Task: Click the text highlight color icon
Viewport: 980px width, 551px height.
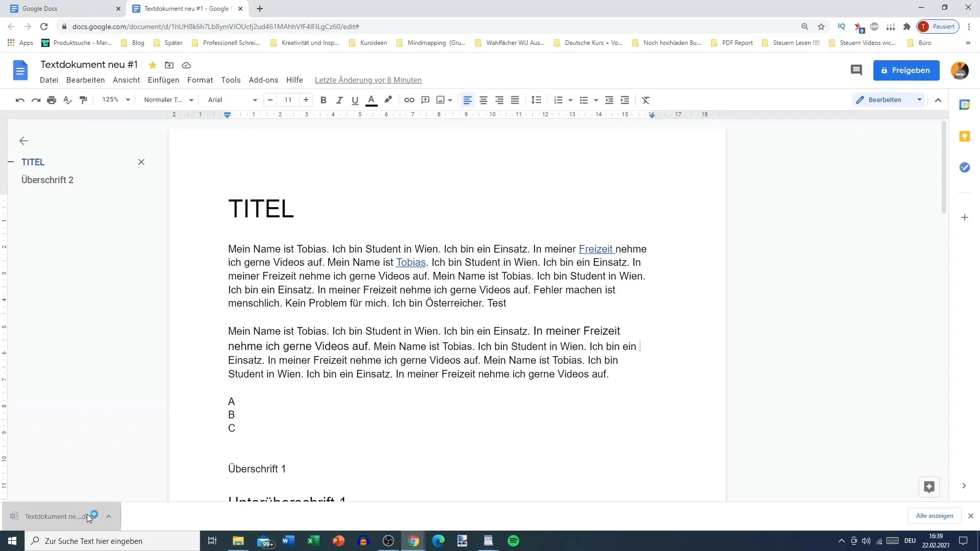Action: point(388,100)
